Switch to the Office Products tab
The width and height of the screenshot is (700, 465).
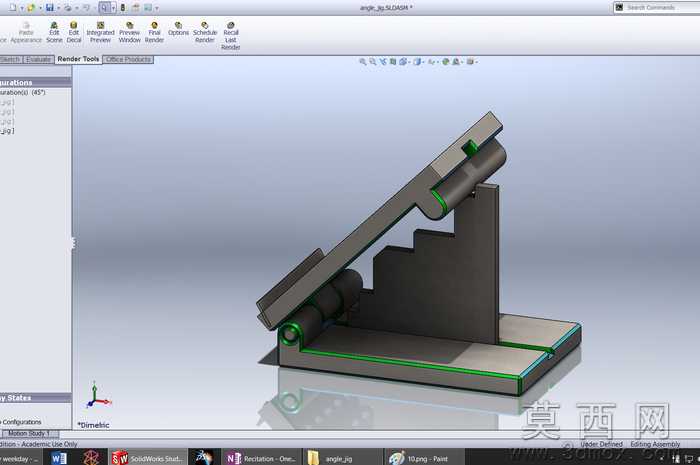pyautogui.click(x=129, y=59)
